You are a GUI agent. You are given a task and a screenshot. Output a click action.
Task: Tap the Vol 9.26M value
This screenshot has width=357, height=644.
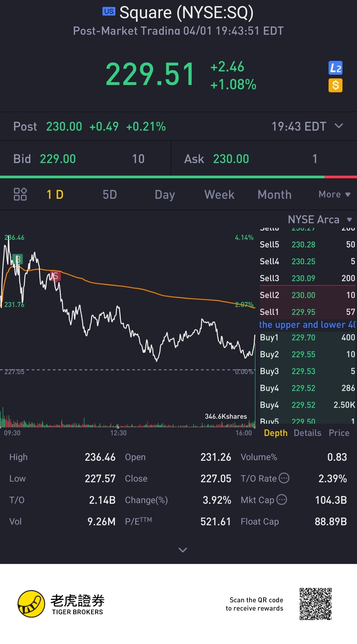pos(101,522)
